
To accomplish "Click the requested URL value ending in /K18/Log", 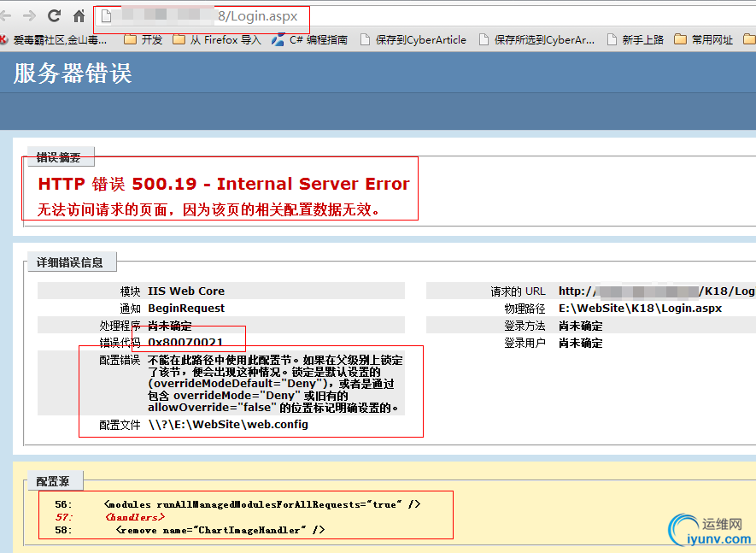I will [657, 291].
